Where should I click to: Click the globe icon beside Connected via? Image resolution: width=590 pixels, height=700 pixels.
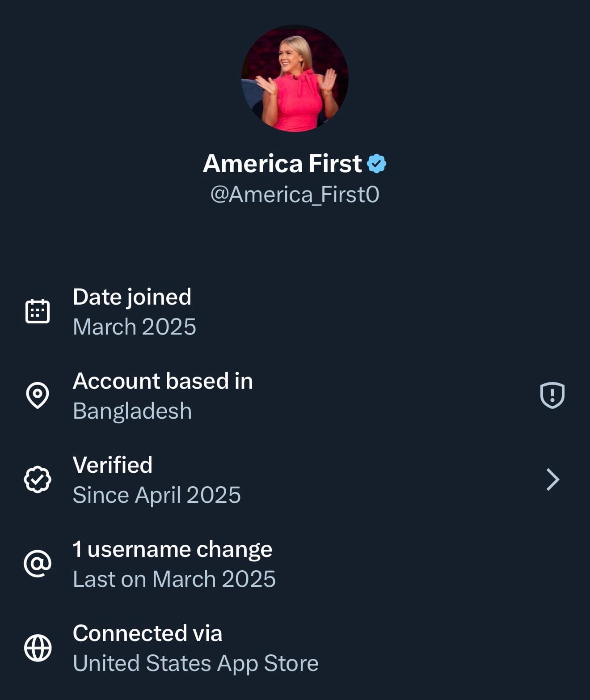click(x=38, y=648)
